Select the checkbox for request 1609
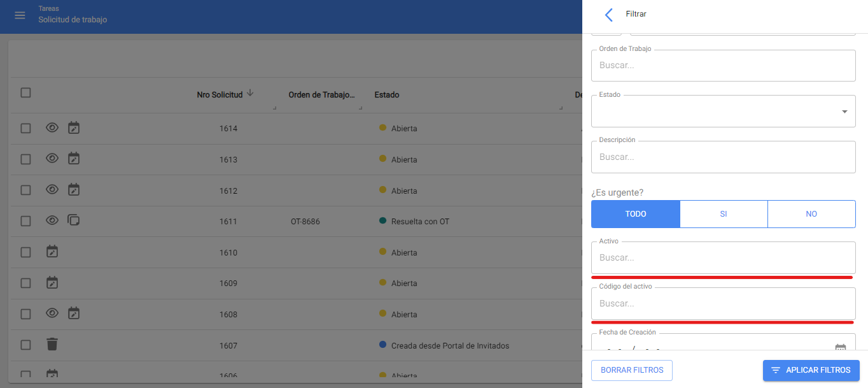This screenshot has width=868, height=388. (25, 283)
